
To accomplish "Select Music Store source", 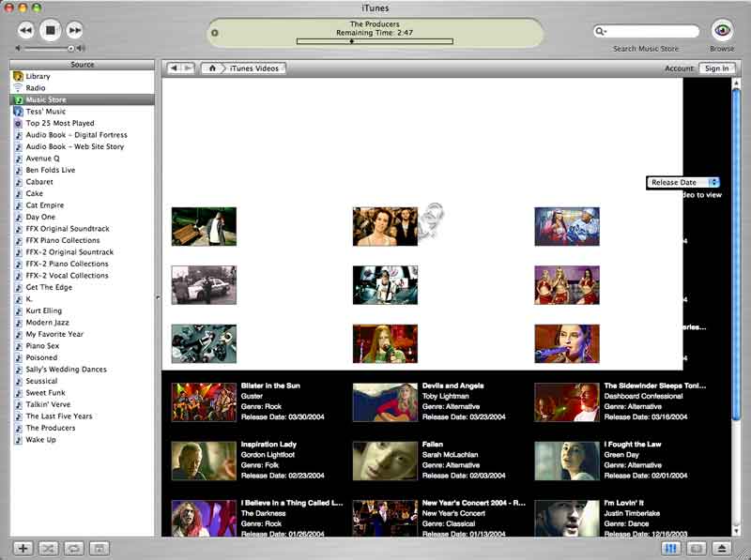I will (83, 99).
